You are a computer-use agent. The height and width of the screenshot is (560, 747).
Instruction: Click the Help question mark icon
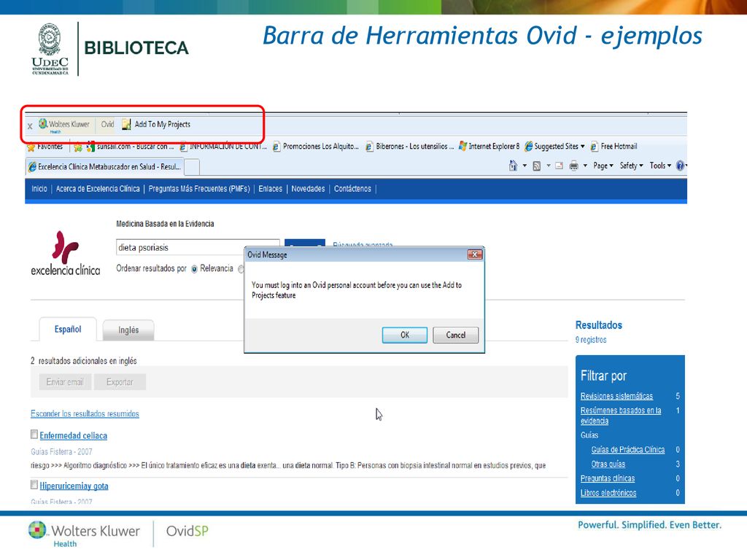coord(681,166)
